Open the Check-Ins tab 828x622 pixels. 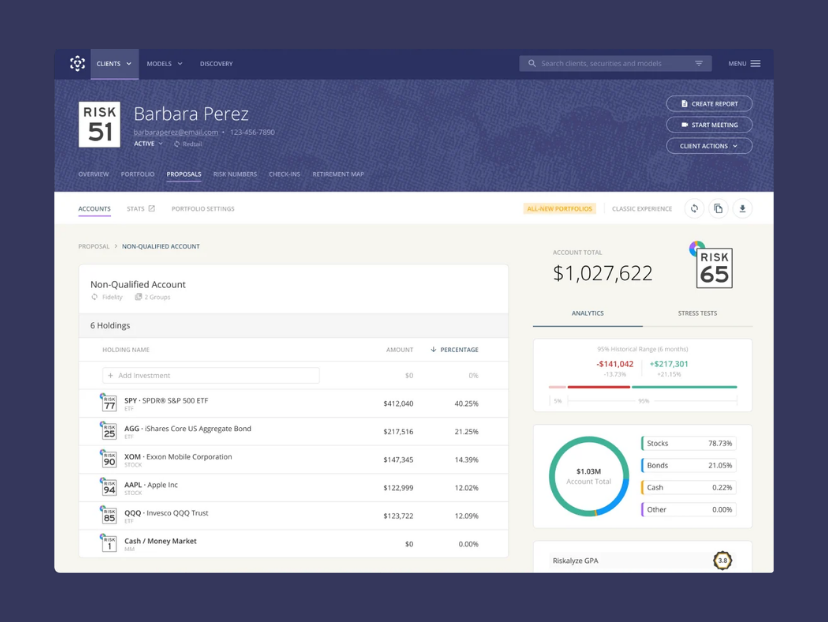(284, 174)
